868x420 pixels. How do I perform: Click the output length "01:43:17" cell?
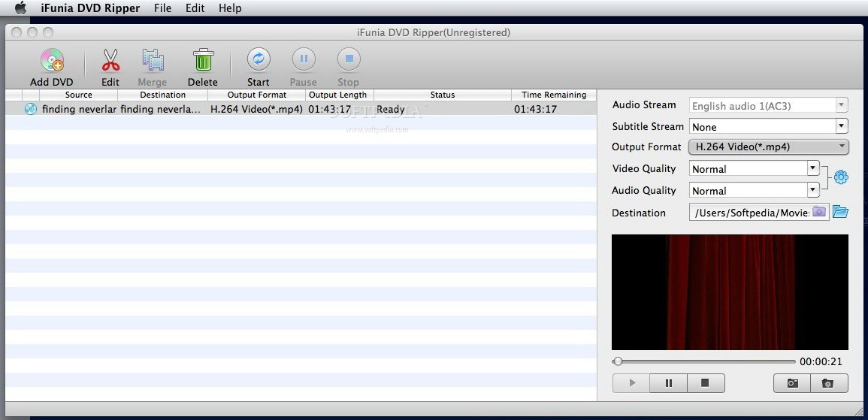329,109
